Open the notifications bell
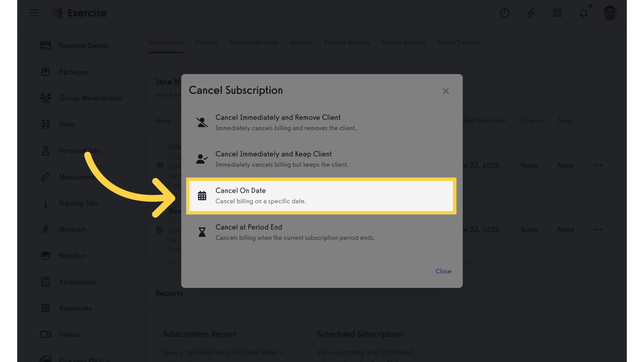The width and height of the screenshot is (644, 362). point(584,13)
